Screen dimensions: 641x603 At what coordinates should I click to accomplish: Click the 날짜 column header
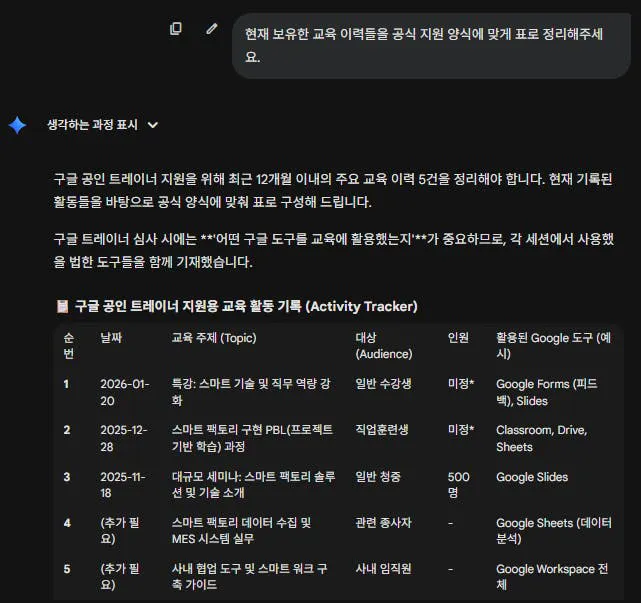111,338
